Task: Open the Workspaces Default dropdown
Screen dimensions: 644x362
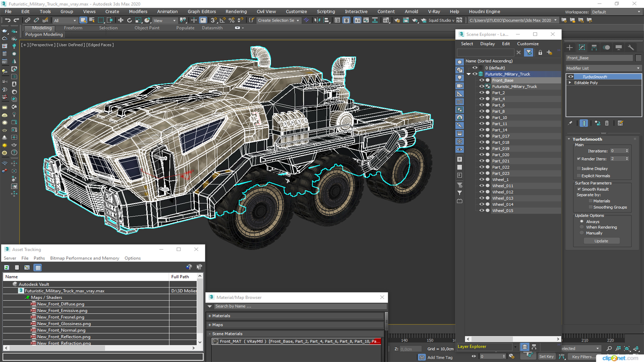Action: tap(616, 12)
